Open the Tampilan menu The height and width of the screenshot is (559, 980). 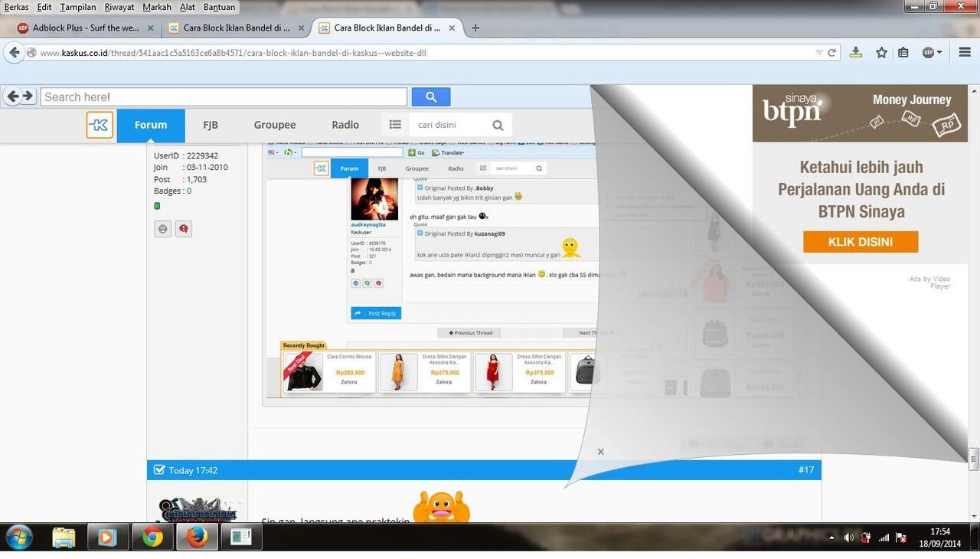pos(78,7)
